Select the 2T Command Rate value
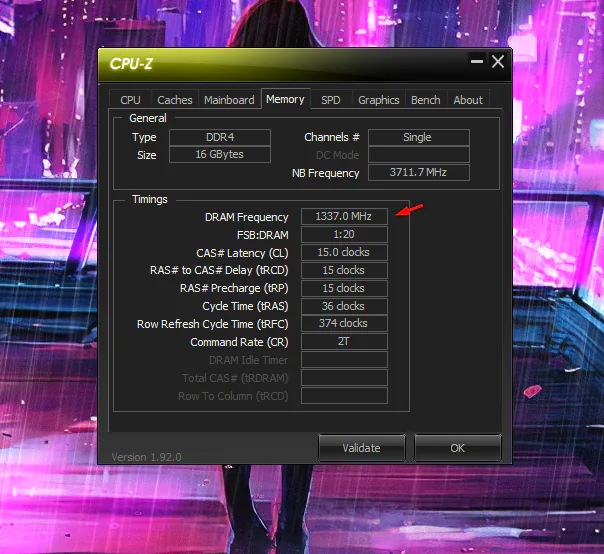Screen dimensions: 604x554 point(344,341)
